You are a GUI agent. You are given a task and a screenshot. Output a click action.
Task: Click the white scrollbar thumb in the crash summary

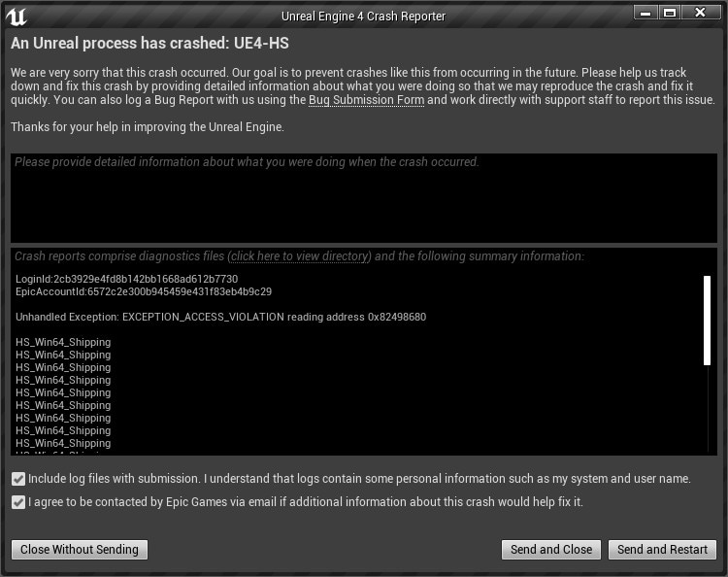click(707, 321)
